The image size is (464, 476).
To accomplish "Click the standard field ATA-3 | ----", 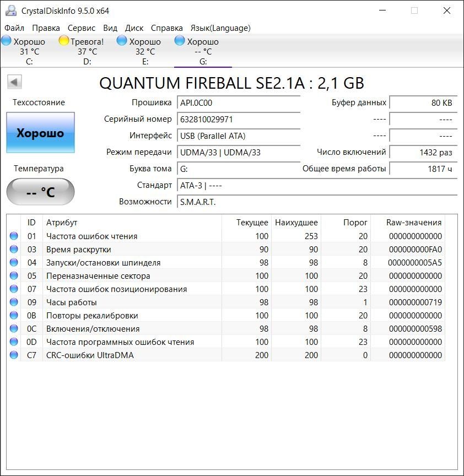I will 317,185.
